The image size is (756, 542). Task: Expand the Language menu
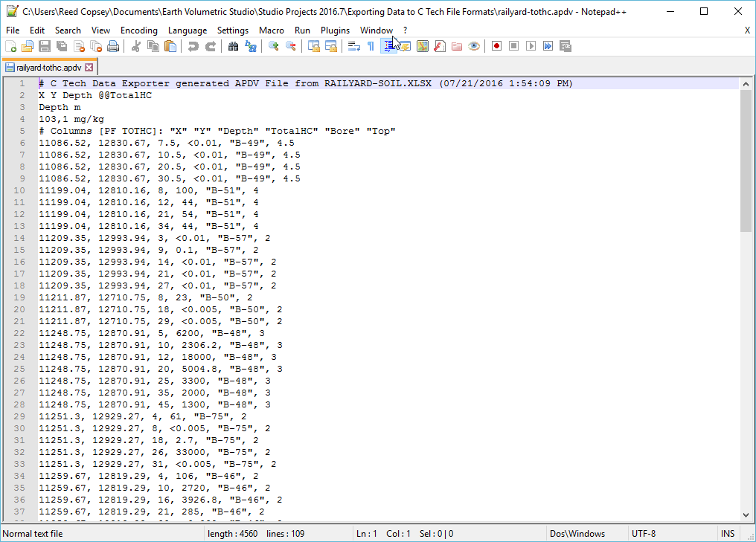(188, 30)
